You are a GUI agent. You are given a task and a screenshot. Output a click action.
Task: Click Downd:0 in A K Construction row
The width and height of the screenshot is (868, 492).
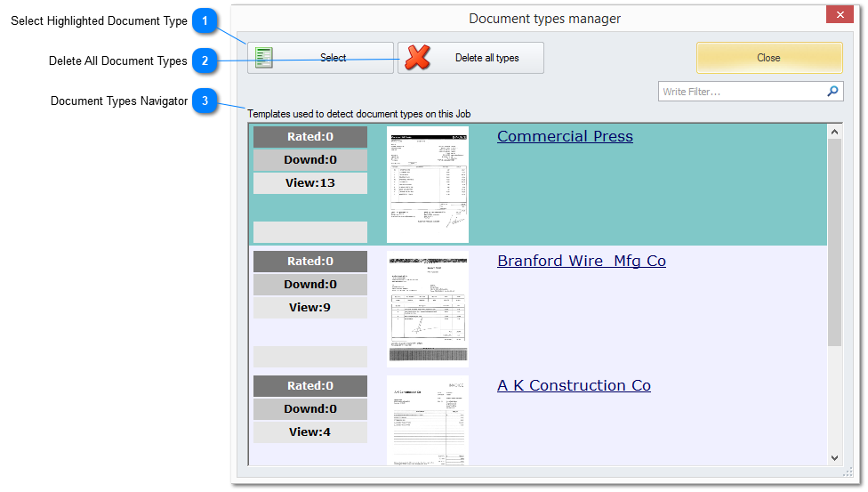point(310,409)
